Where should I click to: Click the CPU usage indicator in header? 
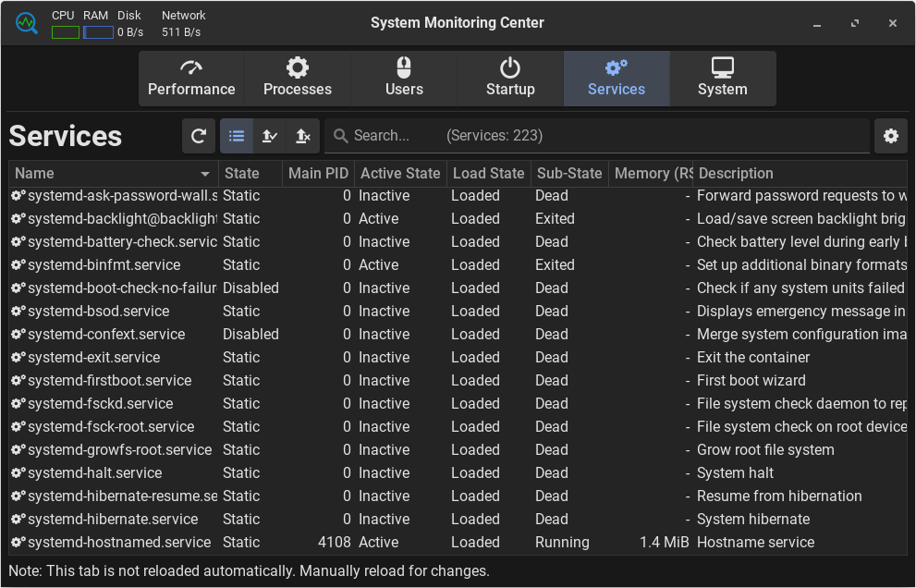pyautogui.click(x=65, y=32)
